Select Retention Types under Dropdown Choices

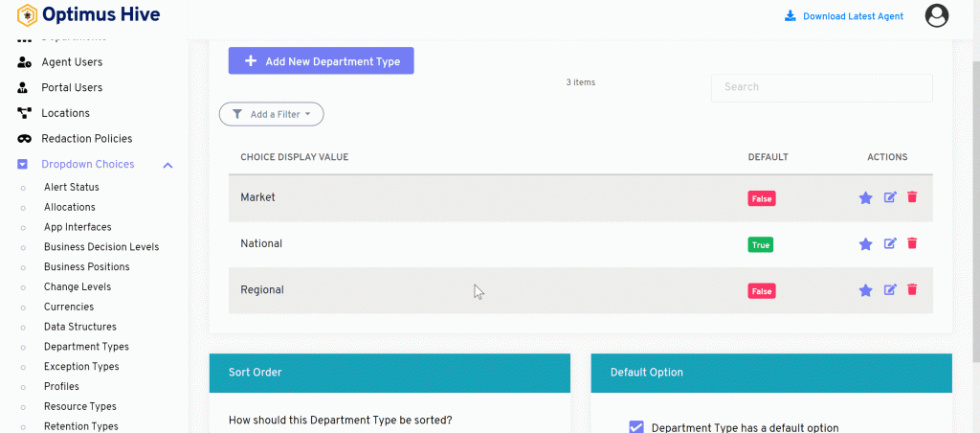(x=80, y=426)
